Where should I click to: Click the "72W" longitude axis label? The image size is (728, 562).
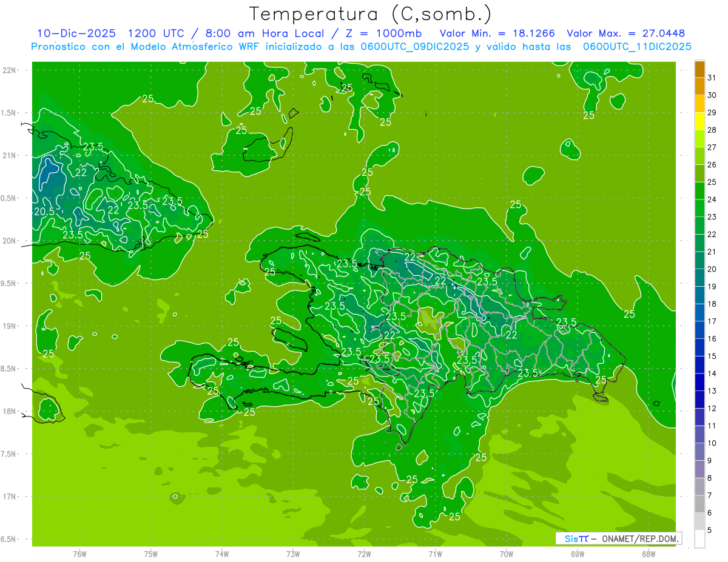point(364,554)
